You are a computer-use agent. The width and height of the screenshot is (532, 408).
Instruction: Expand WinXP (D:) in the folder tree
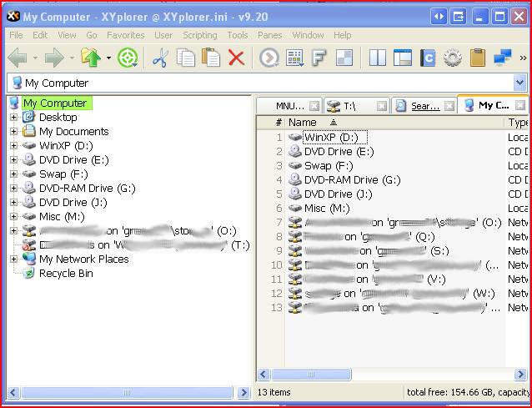[x=13, y=146]
